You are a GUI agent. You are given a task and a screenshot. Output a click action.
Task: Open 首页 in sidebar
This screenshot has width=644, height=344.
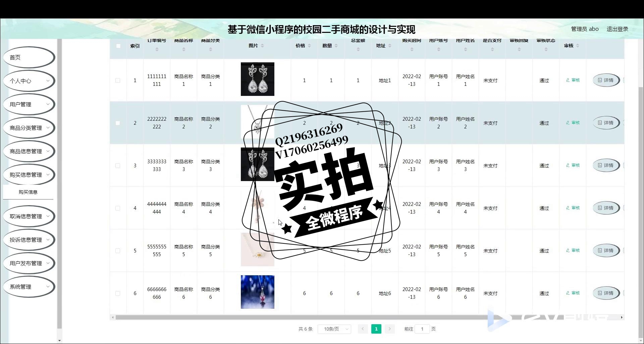(x=29, y=57)
